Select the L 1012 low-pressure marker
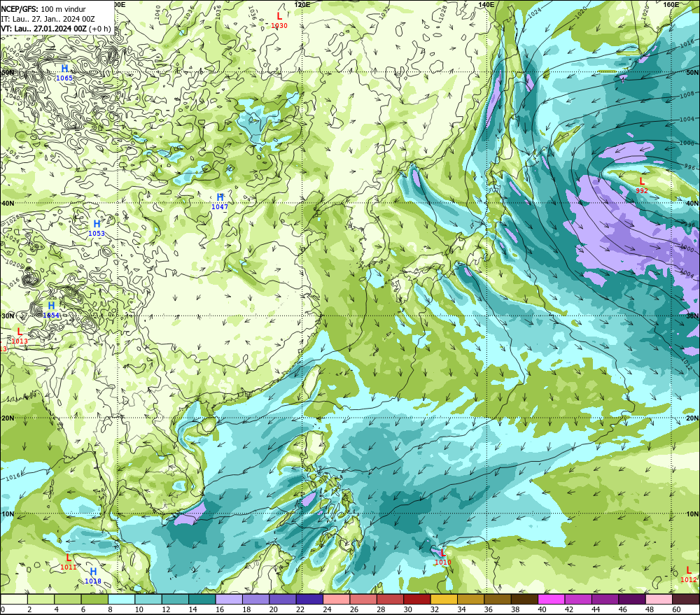Viewport: 700px width, 615px height. (x=689, y=574)
